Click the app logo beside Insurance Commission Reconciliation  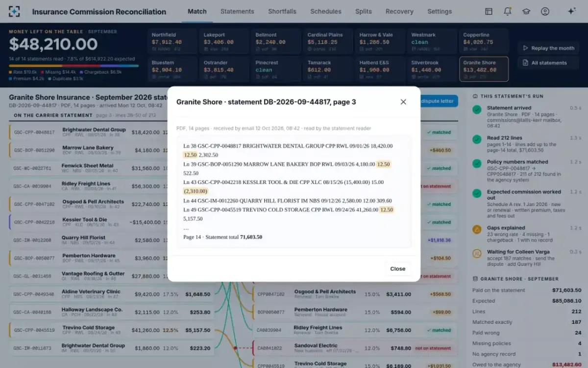pos(15,11)
